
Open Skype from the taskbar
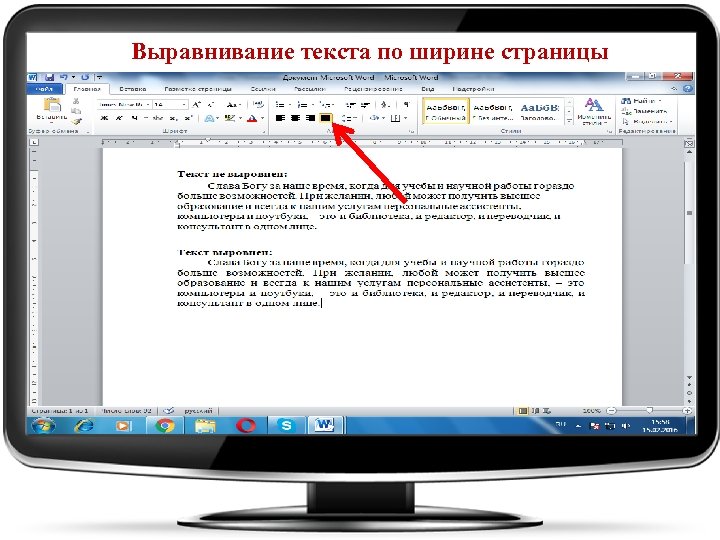coord(286,426)
